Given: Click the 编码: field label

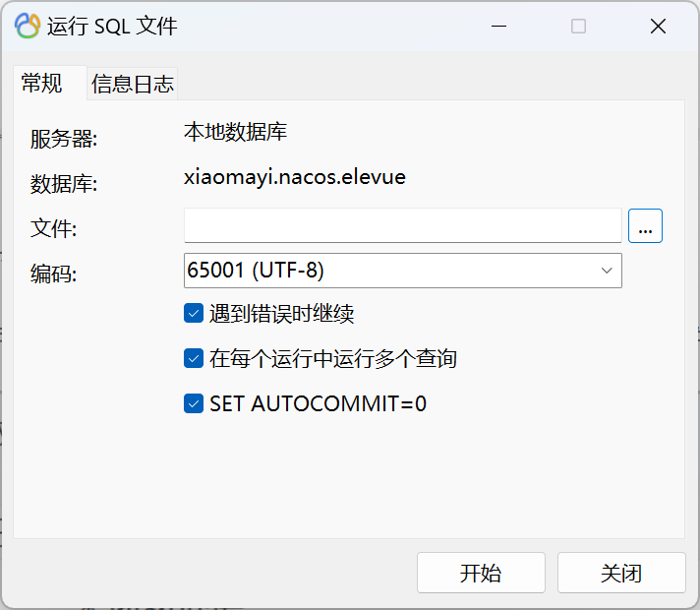Looking at the screenshot, I should (x=53, y=274).
